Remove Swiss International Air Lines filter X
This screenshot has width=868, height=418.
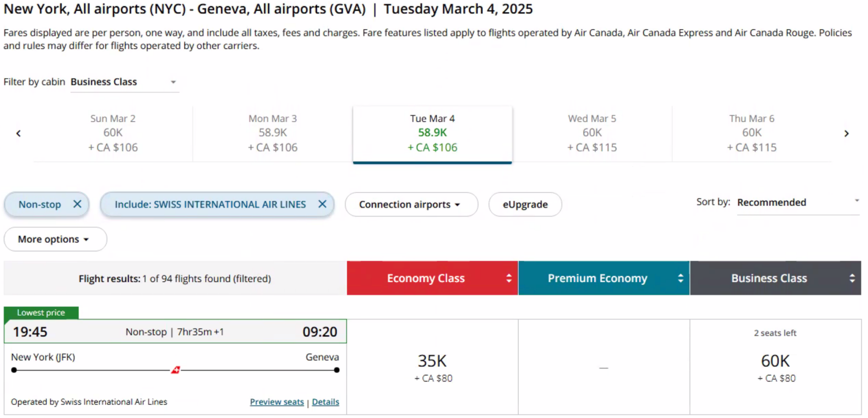322,204
